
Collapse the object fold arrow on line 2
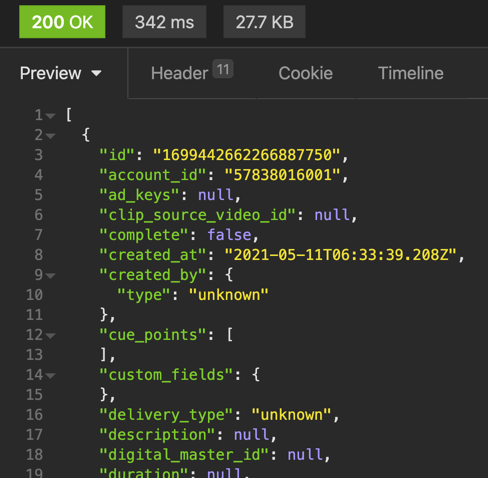[x=50, y=136]
